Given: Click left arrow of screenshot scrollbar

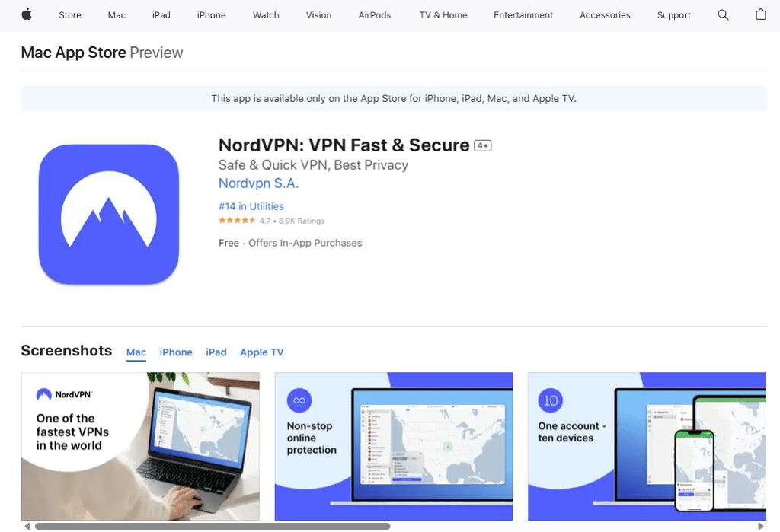Looking at the screenshot, I should coord(27,526).
